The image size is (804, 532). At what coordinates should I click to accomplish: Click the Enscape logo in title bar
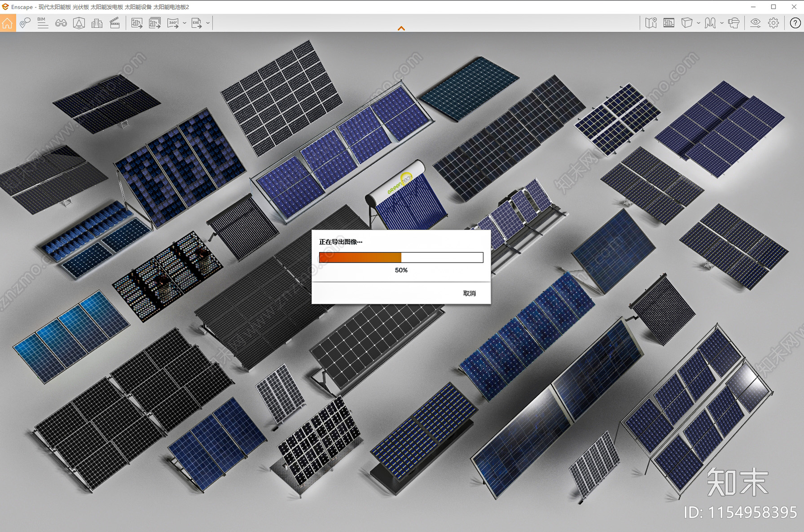5,7
